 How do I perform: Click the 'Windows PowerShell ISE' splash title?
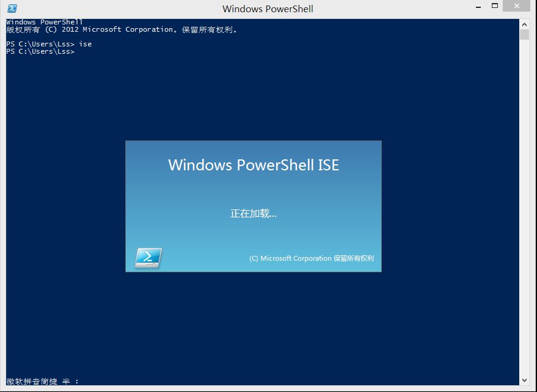coord(254,165)
